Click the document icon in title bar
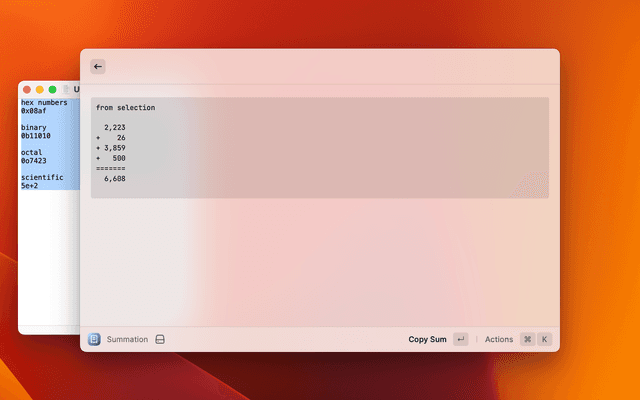The height and width of the screenshot is (400, 640). click(67, 90)
